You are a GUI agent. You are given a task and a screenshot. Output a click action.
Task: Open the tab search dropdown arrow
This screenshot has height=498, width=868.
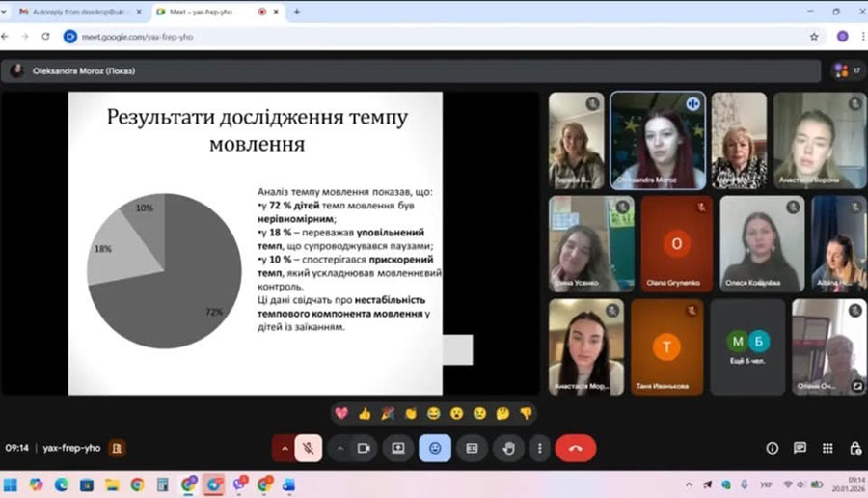point(4,12)
